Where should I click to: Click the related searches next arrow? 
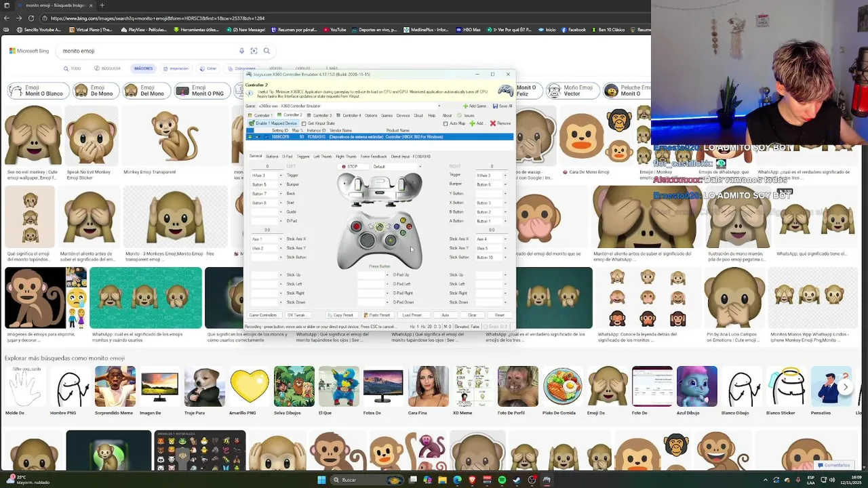(x=845, y=387)
